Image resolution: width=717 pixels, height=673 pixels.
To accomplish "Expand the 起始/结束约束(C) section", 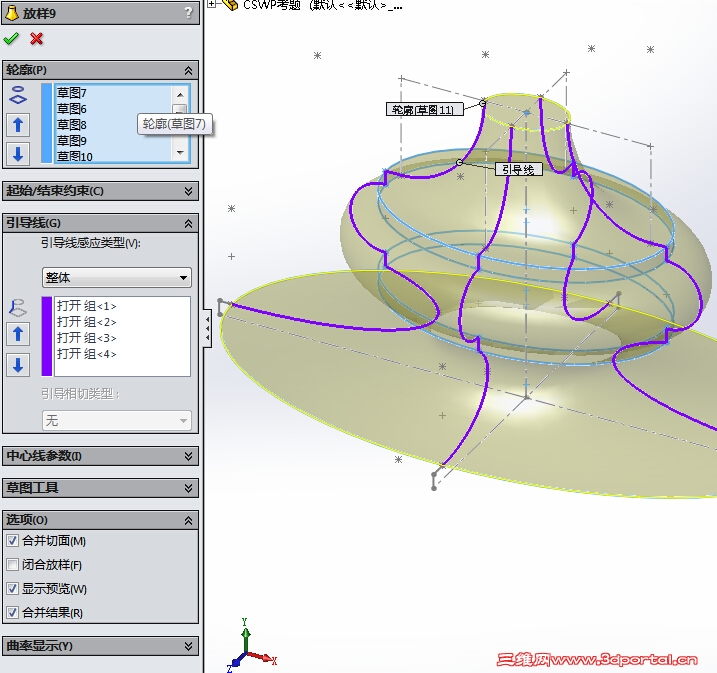I will [x=188, y=191].
